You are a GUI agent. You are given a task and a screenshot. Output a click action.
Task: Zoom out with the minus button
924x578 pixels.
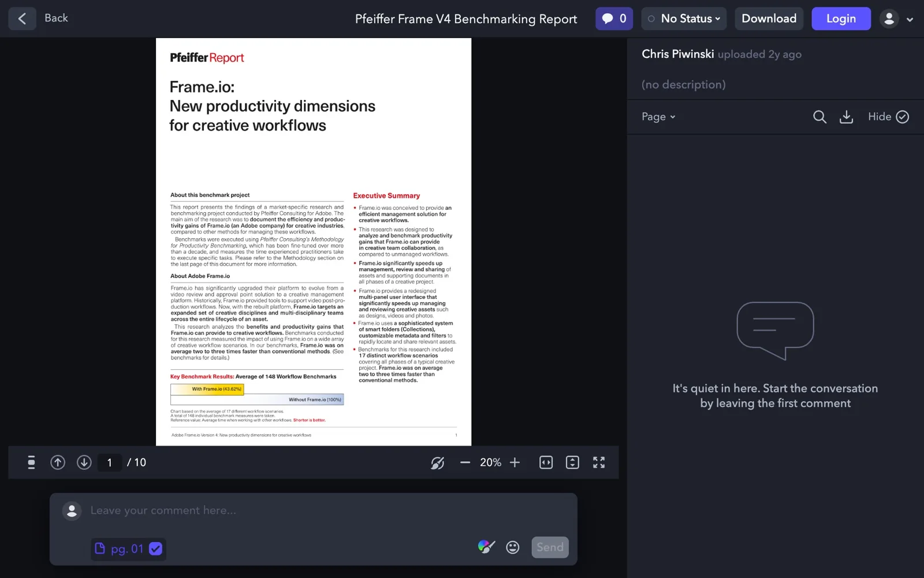[465, 462]
